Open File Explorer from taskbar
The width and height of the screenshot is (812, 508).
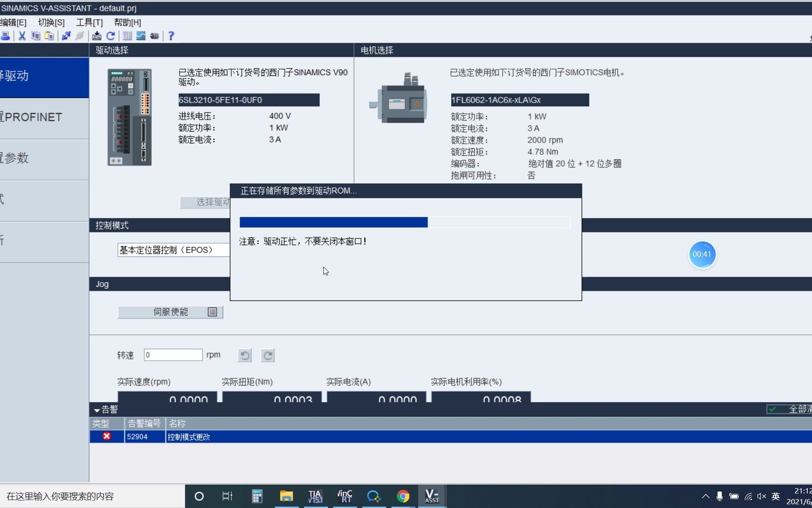[x=286, y=496]
